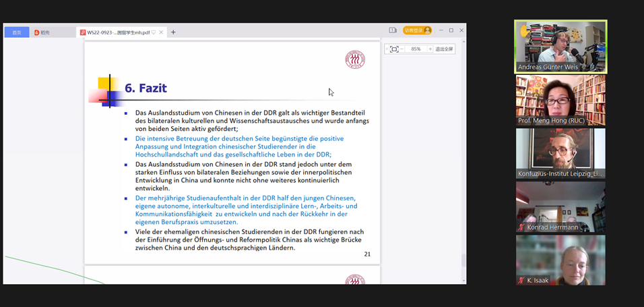
Task: Click the vertical scrollbar thumb of the PDF viewer
Action: (x=464, y=260)
